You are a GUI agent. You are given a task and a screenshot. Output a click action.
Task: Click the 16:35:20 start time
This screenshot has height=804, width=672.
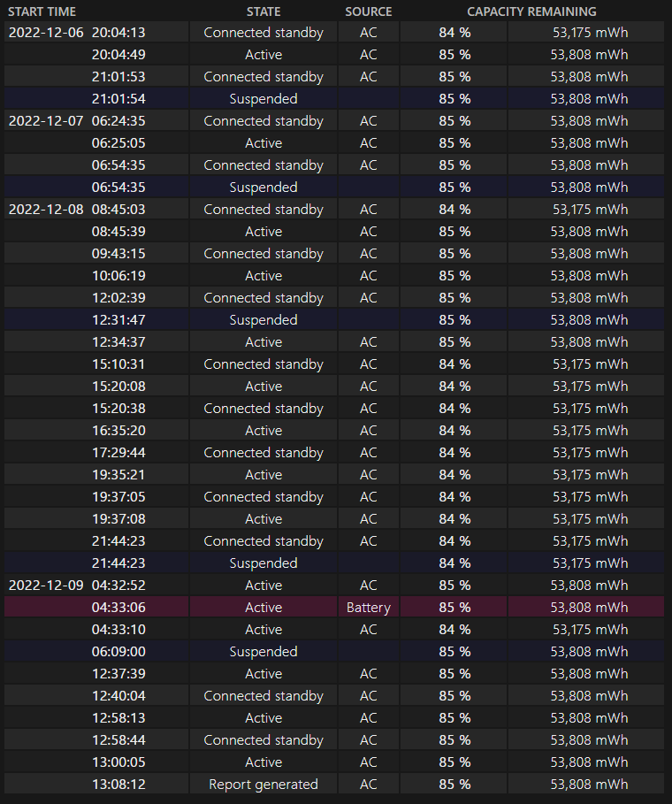point(118,430)
